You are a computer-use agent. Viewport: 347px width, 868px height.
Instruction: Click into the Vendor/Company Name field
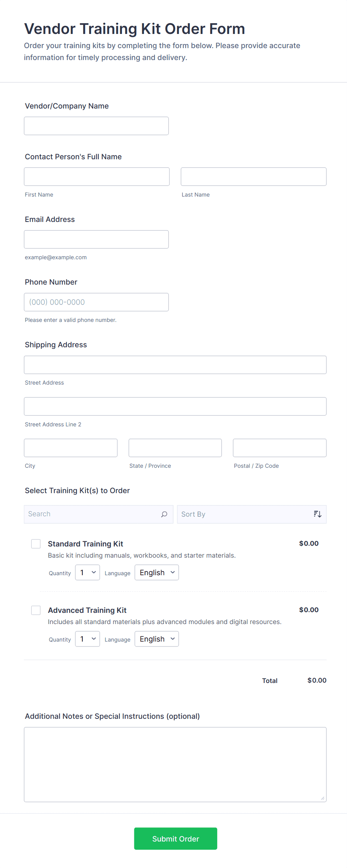click(96, 126)
